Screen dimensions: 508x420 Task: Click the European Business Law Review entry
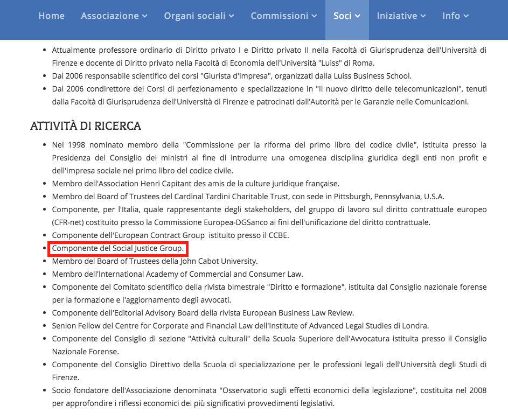click(203, 313)
